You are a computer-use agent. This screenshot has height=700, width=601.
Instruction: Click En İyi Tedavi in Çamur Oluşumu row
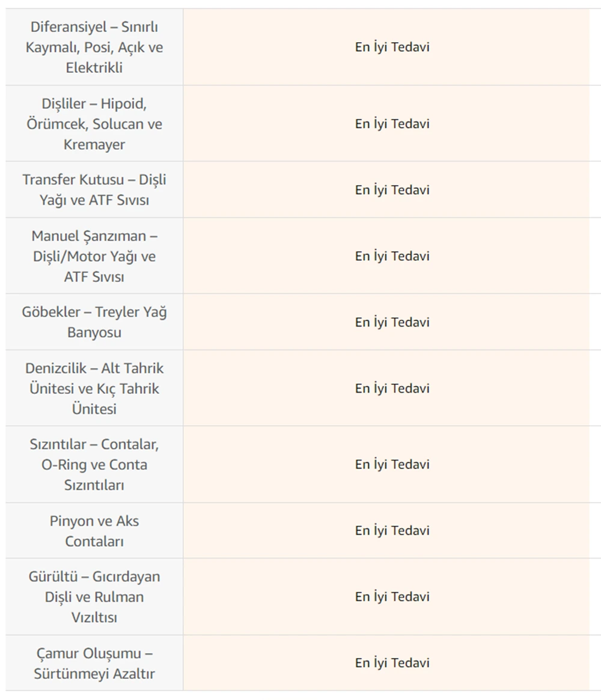click(392, 663)
